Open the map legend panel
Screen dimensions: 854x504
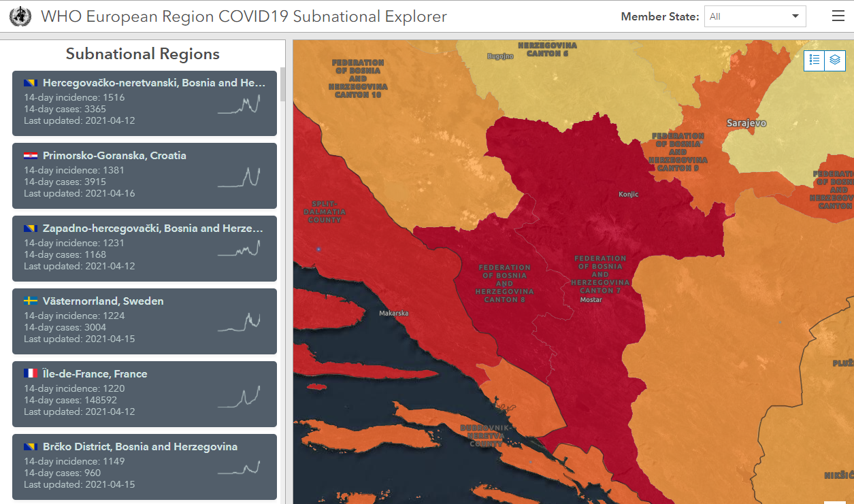coord(815,61)
